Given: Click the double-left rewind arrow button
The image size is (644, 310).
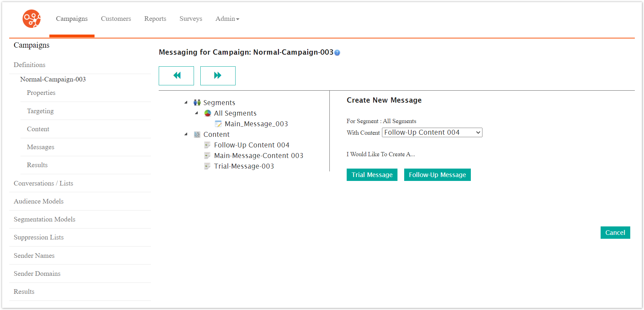Looking at the screenshot, I should coord(176,75).
